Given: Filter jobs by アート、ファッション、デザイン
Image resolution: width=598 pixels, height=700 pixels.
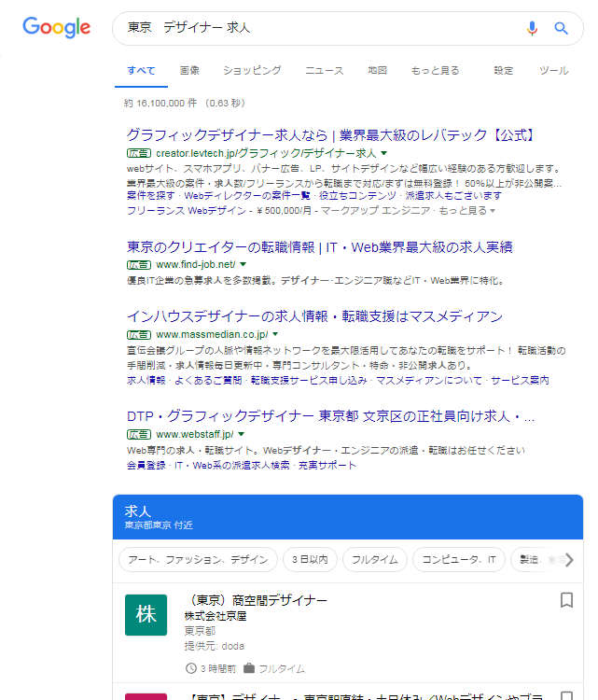Looking at the screenshot, I should pos(198,559).
